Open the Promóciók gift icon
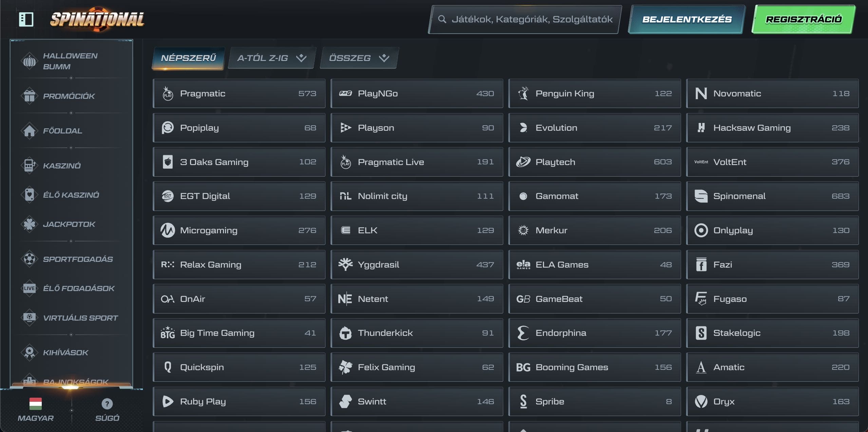 [x=30, y=96]
